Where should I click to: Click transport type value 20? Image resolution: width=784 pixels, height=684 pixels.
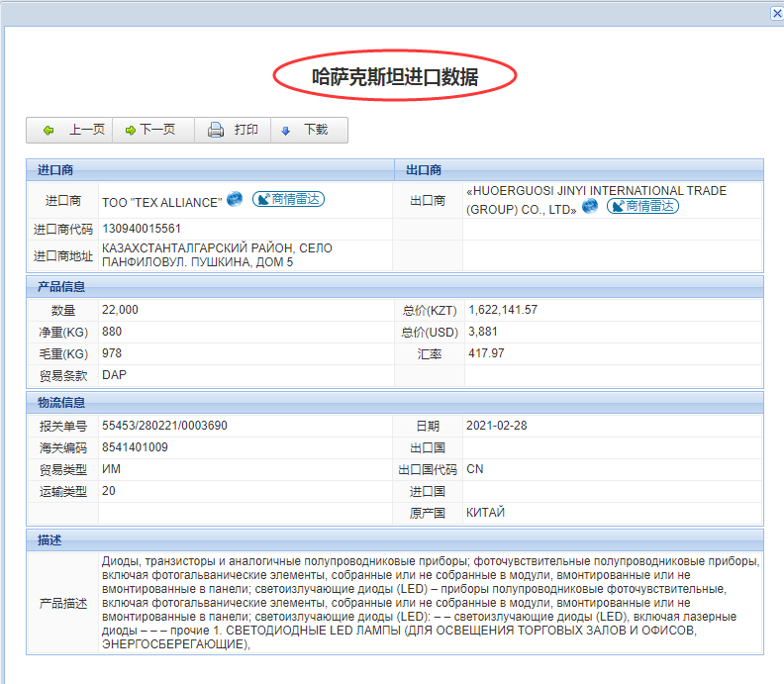[109, 491]
